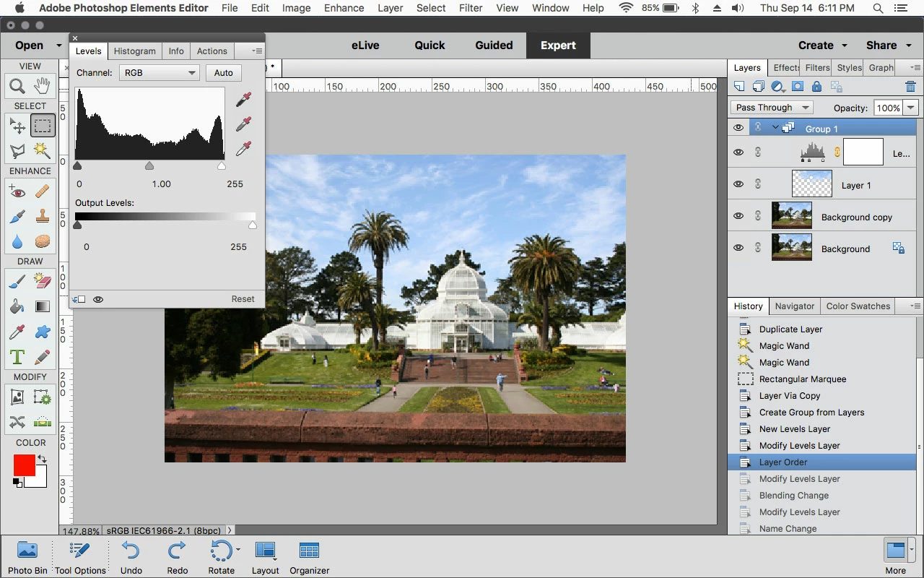This screenshot has height=578, width=924.
Task: Toggle clip to layer in Levels panel
Action: (x=79, y=299)
